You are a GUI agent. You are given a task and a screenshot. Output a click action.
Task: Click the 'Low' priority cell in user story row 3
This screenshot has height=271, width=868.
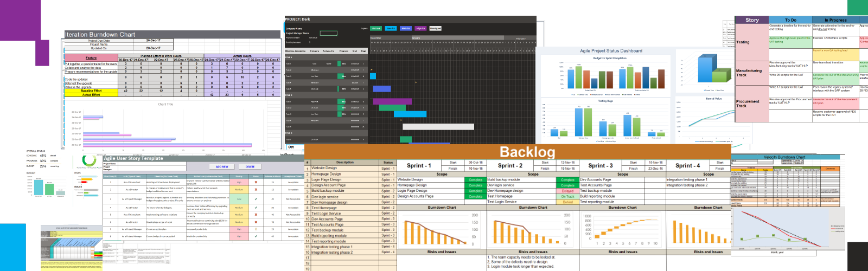tap(239, 199)
